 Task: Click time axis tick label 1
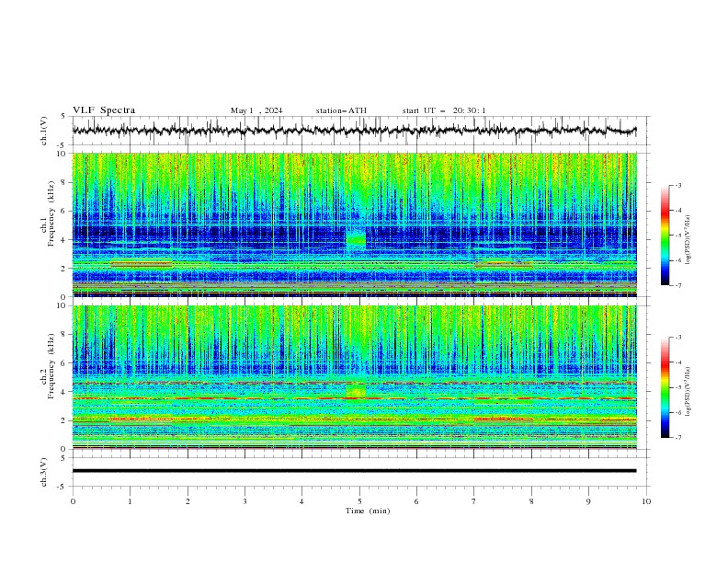130,501
